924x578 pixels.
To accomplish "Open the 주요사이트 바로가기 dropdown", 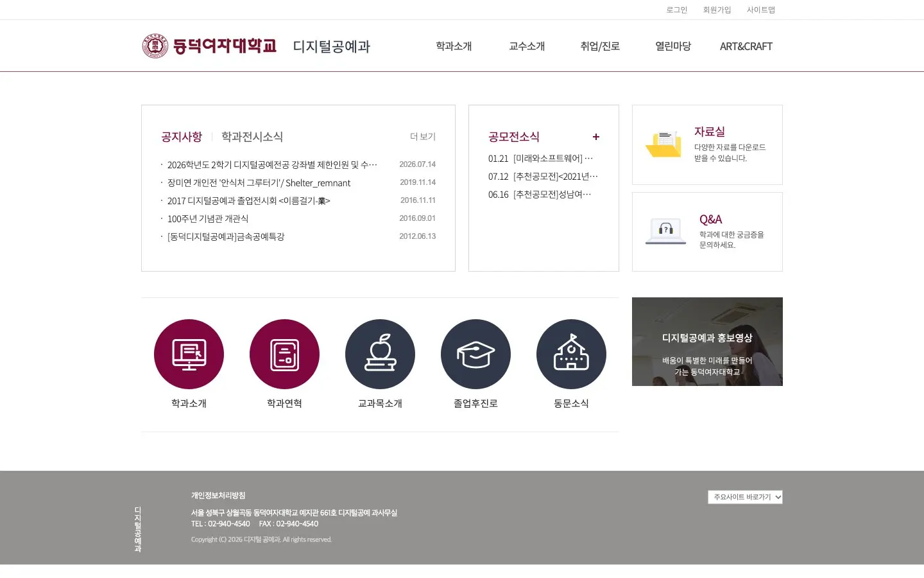I will (745, 497).
